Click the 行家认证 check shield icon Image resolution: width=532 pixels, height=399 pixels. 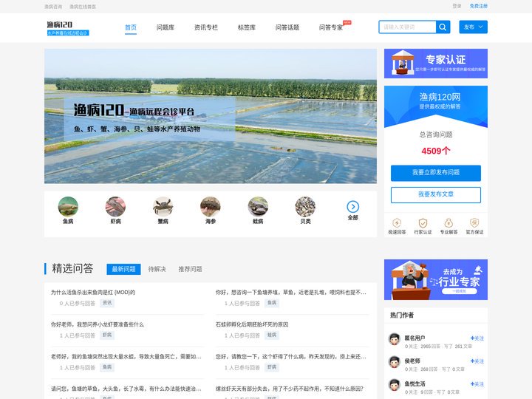423,223
